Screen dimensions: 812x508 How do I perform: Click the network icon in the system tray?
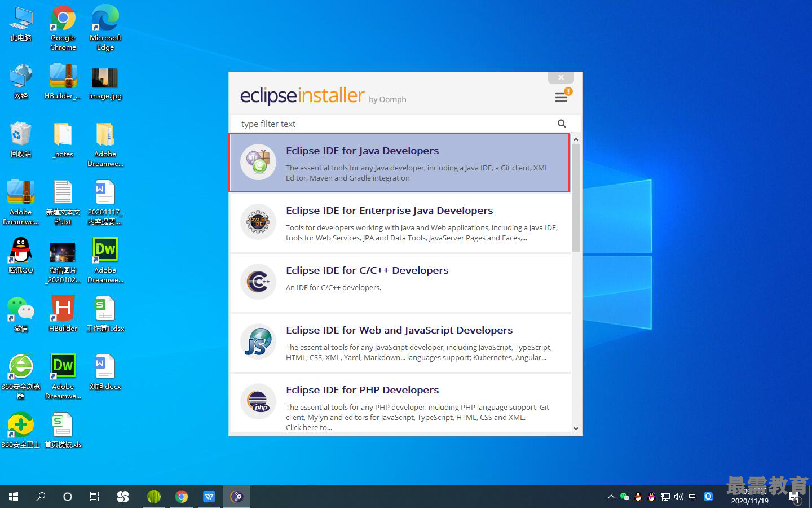pos(665,497)
